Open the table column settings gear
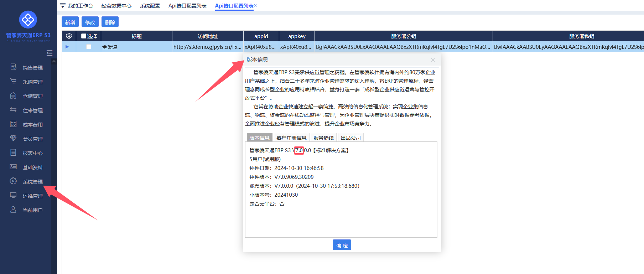Viewport: 644px width, 274px height. 69,36
